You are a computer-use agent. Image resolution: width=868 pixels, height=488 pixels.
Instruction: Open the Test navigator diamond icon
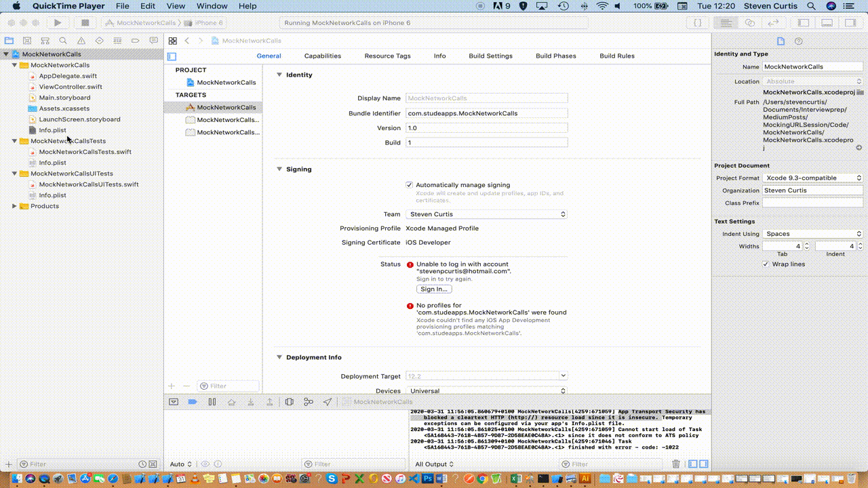tap(100, 41)
